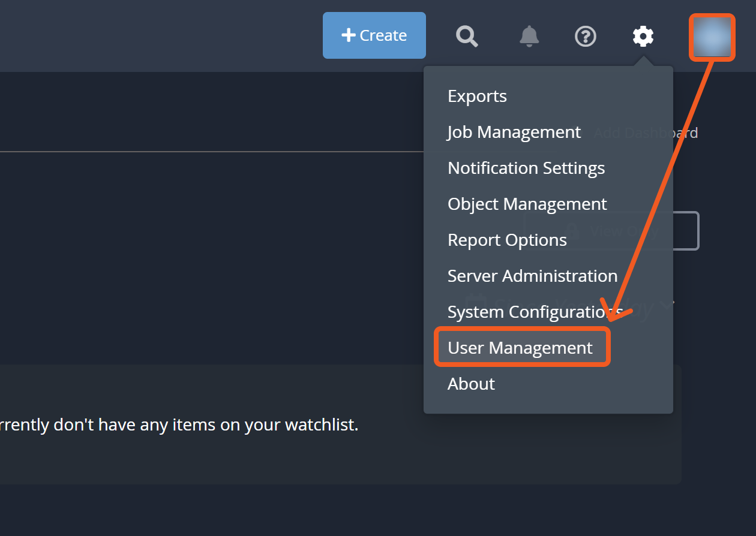Image resolution: width=756 pixels, height=536 pixels.
Task: Open User Management
Action: click(x=520, y=348)
